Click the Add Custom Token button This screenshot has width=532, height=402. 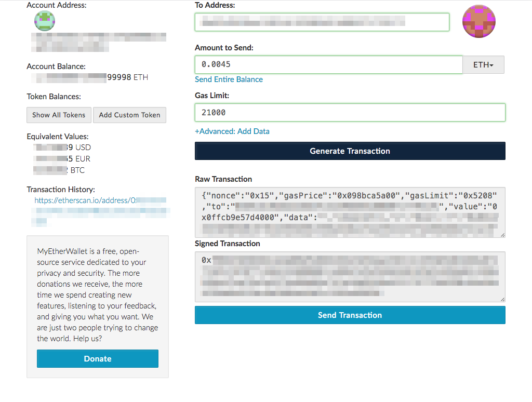(x=129, y=115)
